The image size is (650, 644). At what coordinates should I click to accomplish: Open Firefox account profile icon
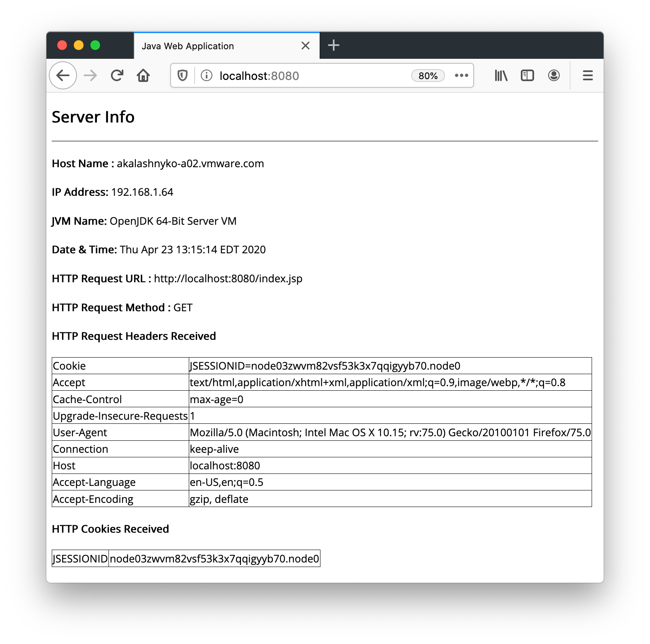(x=554, y=75)
